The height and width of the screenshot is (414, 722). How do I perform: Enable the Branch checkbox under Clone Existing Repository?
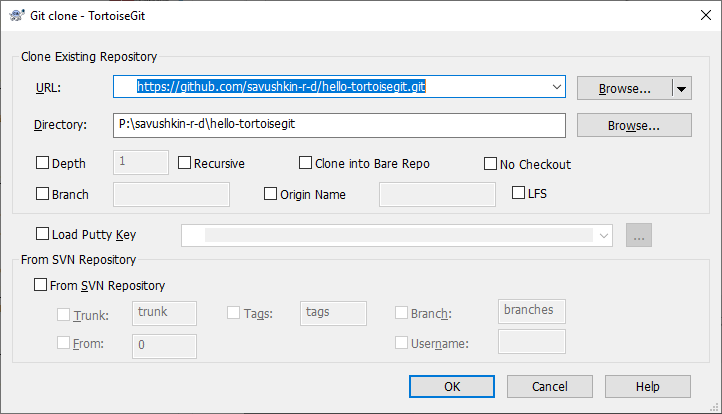(42, 193)
